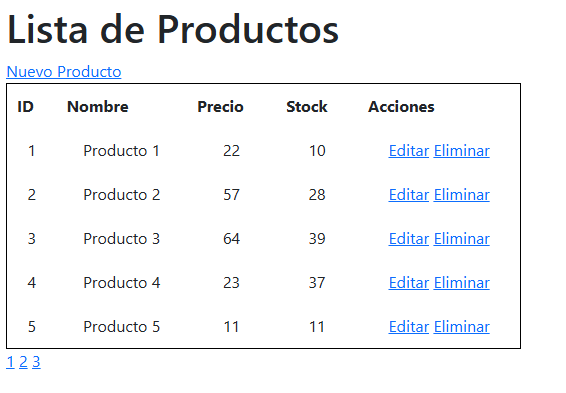Viewport: 566px width, 393px height.
Task: Go to pagination page 1
Action: (x=10, y=362)
